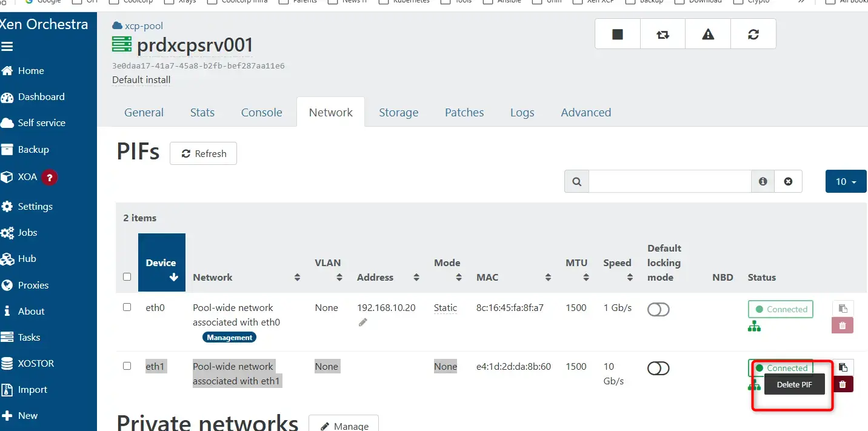
Task: Sort PIFs by Device column header
Action: tap(161, 263)
